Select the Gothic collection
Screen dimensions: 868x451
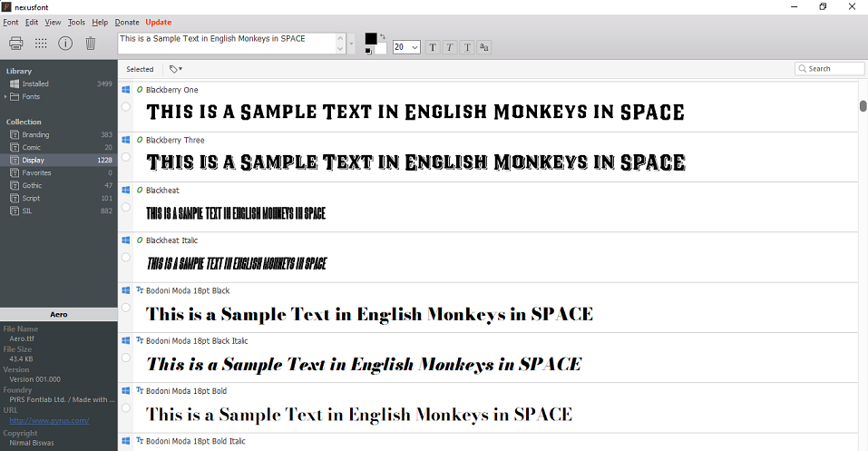point(59,186)
